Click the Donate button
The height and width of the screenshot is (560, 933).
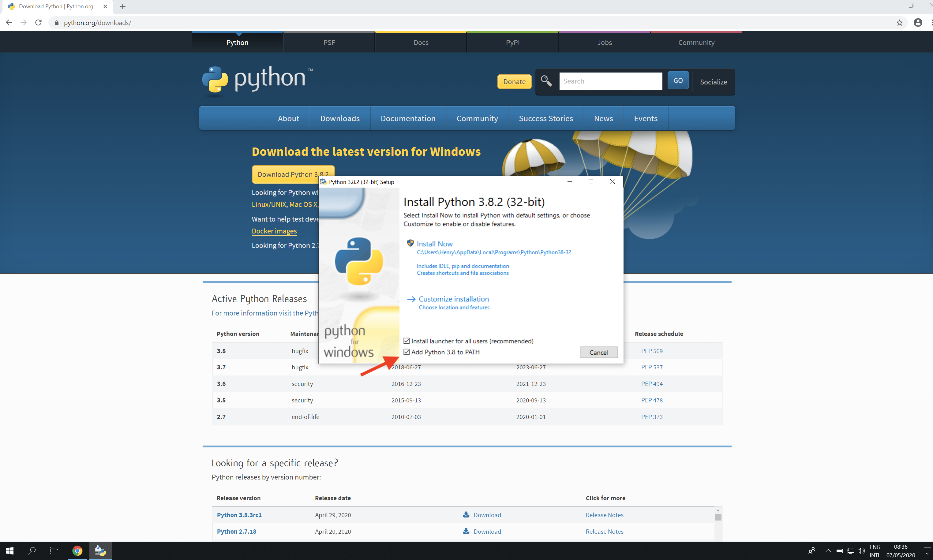coord(514,81)
